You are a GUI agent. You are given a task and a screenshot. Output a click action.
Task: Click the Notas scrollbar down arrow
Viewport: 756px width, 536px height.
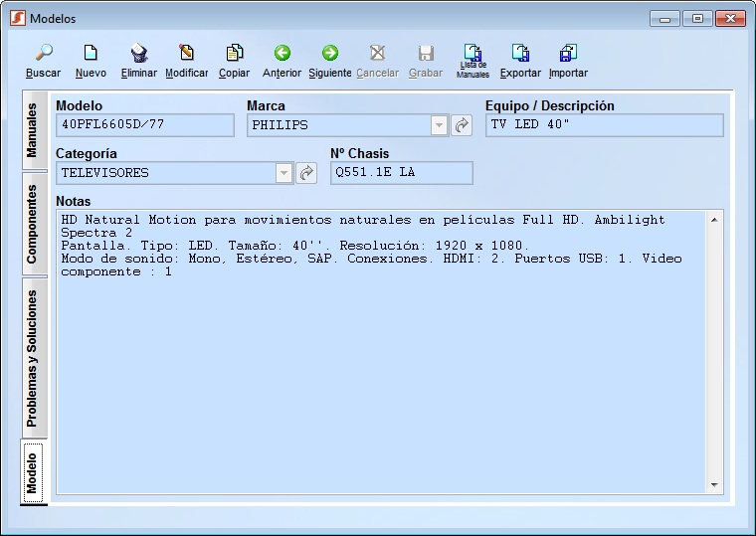(714, 485)
